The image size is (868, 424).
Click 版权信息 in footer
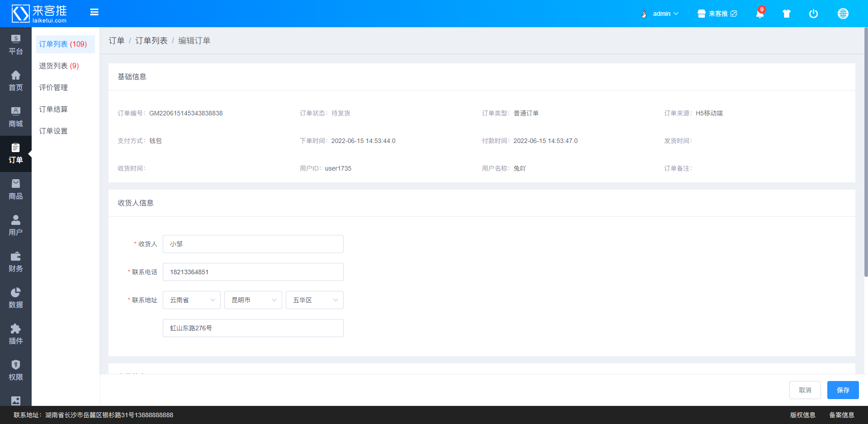point(803,415)
